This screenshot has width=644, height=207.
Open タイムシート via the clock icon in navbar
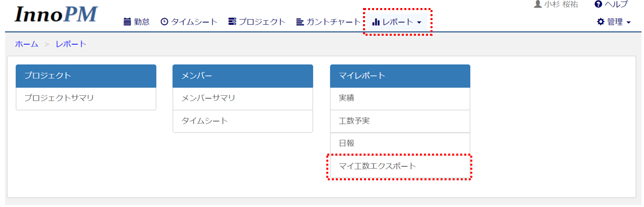(x=164, y=22)
